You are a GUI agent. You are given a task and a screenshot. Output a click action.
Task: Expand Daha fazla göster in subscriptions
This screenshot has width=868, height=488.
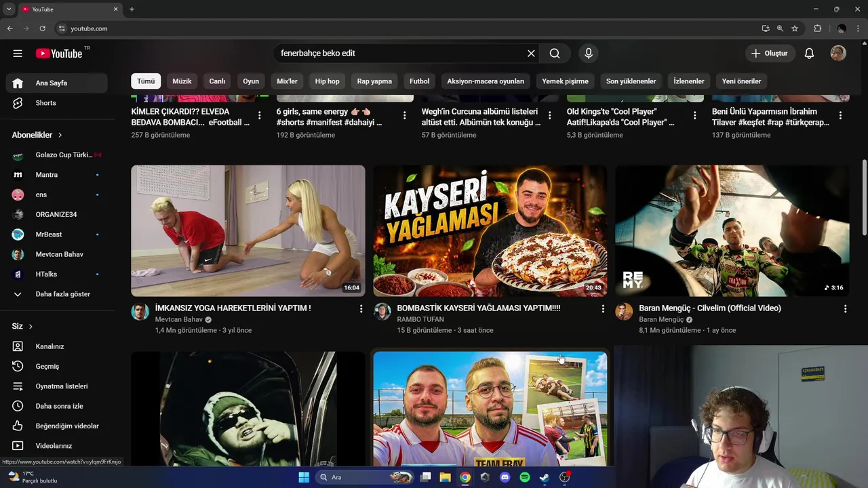click(57, 294)
